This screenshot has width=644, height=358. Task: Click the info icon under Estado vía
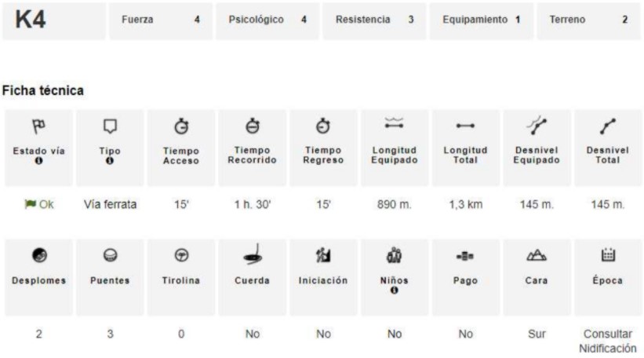tap(38, 161)
